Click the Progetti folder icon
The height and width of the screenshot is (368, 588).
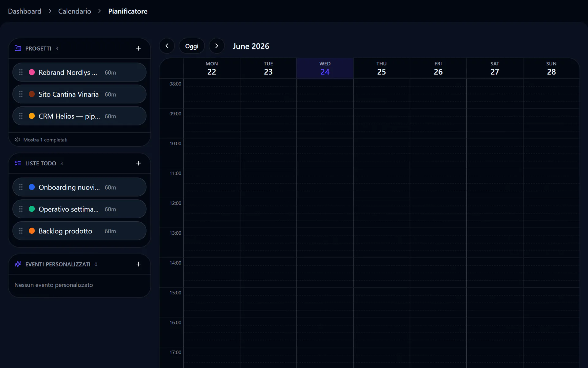click(x=18, y=48)
